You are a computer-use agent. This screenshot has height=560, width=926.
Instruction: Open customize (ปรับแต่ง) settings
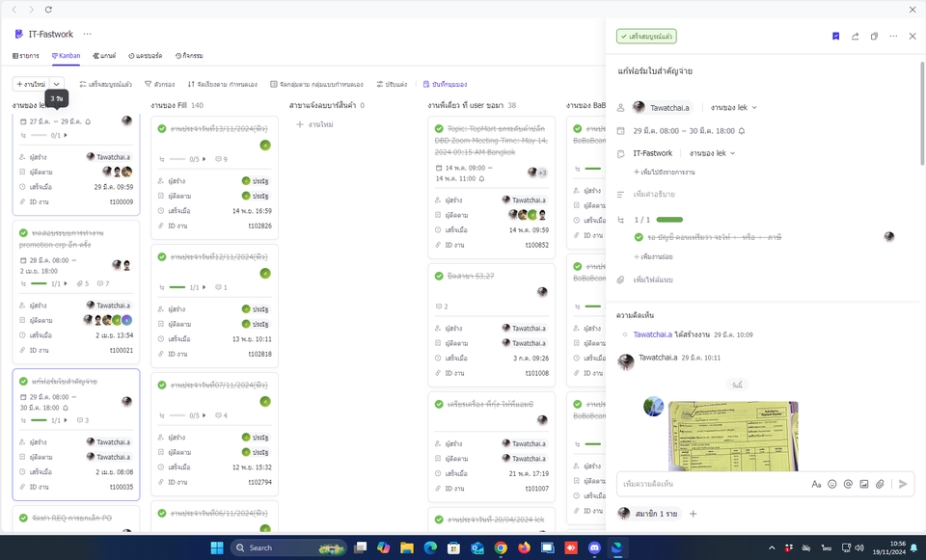tap(393, 85)
